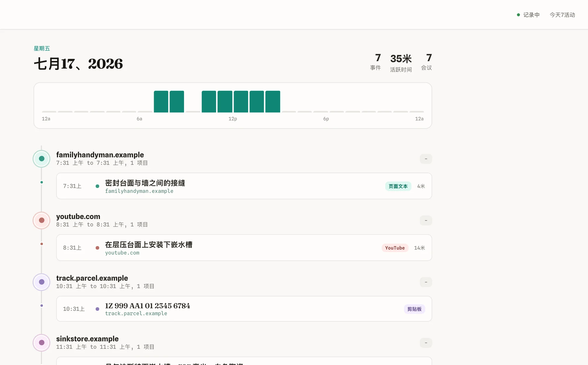Click the familyhandyman.example group heading
This screenshot has height=365, width=588.
pyautogui.click(x=100, y=155)
